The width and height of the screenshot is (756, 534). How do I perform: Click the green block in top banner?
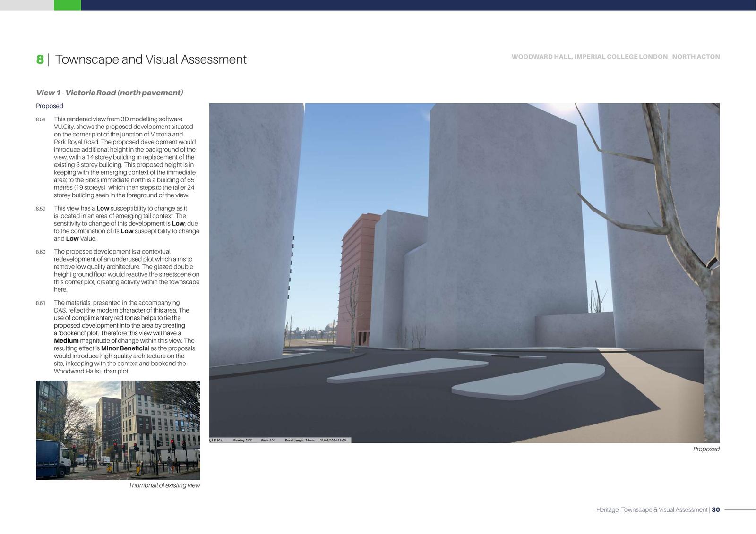coord(67,5)
